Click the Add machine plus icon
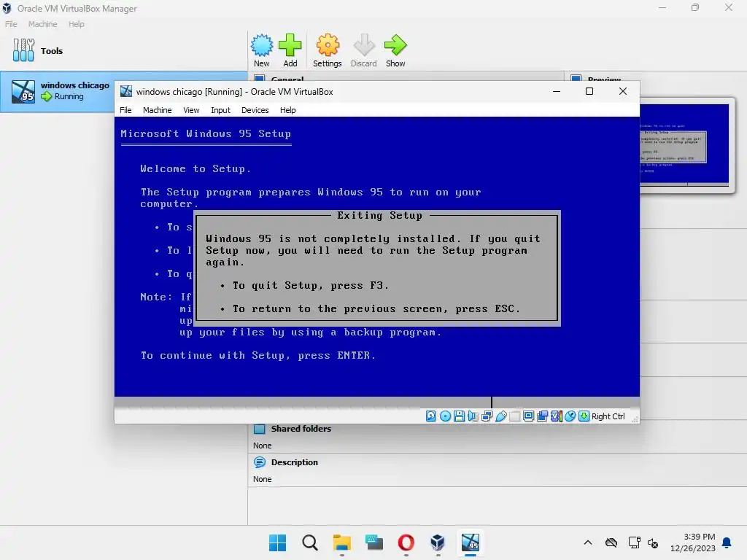The height and width of the screenshot is (560, 747). (290, 46)
